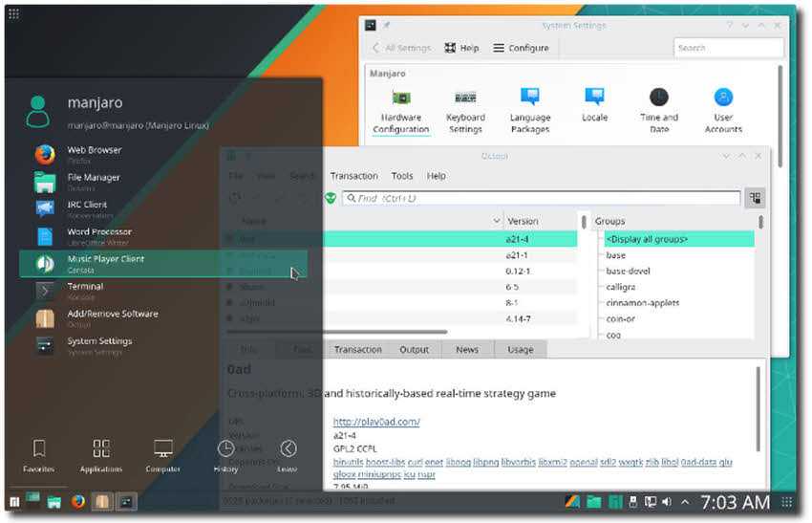Toggle the Octopi groups panel button
The height and width of the screenshot is (523, 812).
756,198
